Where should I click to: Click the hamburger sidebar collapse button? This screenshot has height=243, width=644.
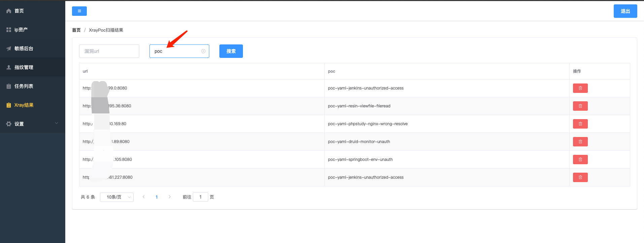[79, 11]
